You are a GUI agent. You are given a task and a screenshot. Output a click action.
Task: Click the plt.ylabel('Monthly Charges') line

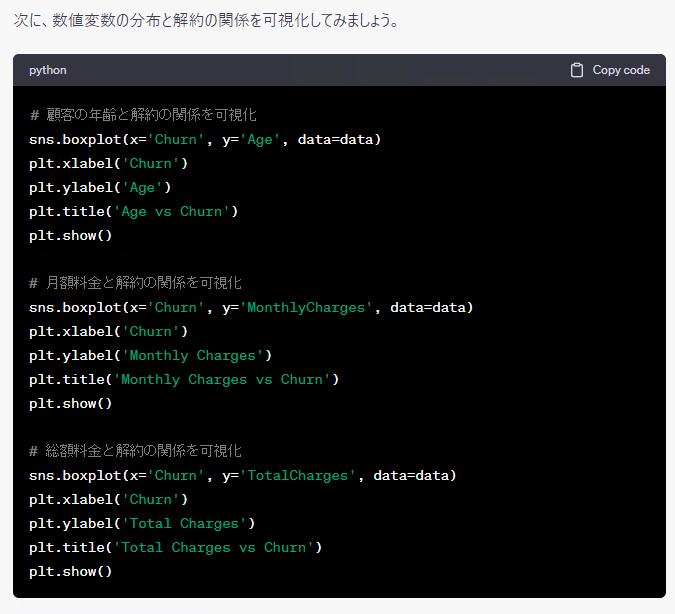150,355
